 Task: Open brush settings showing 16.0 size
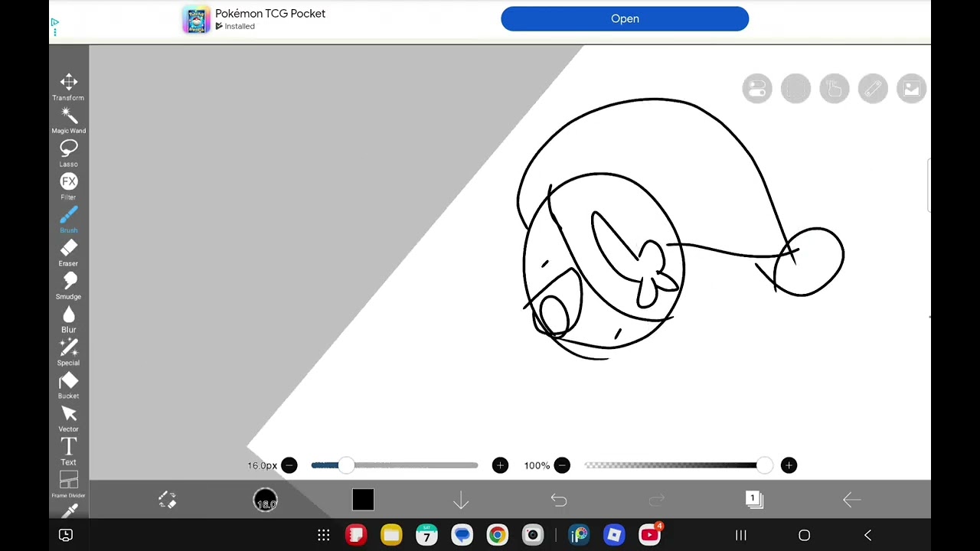(265, 500)
